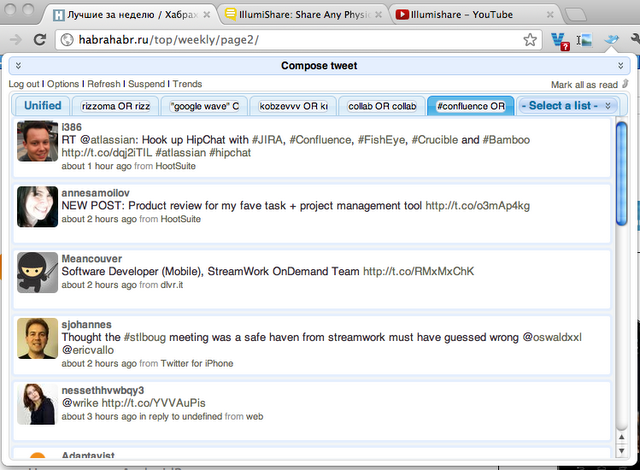Open Trends link
Screen dimensions: 640x470
[x=187, y=84]
